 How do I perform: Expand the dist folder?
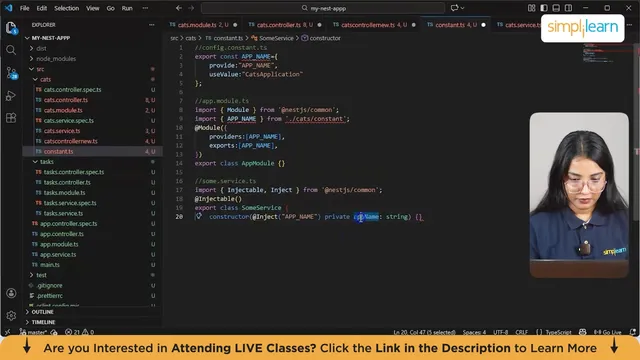(x=32, y=48)
